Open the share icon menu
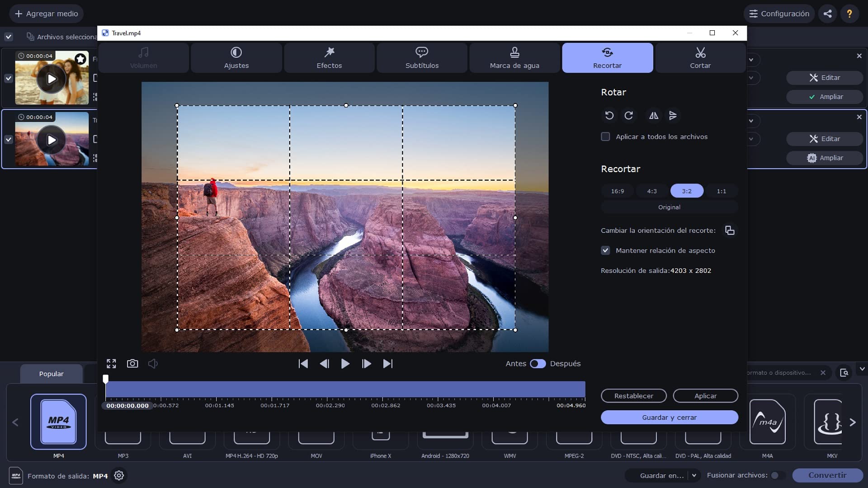868x488 pixels. [828, 14]
